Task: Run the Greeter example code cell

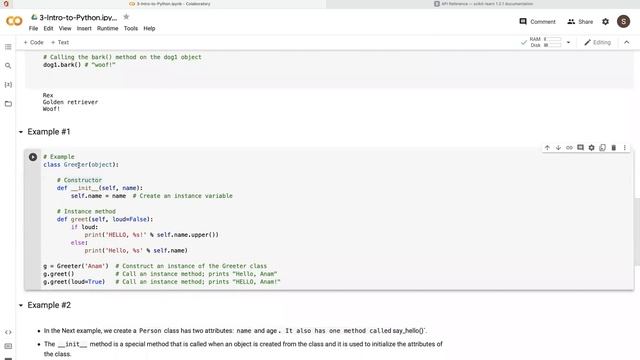Action: pos(33,157)
